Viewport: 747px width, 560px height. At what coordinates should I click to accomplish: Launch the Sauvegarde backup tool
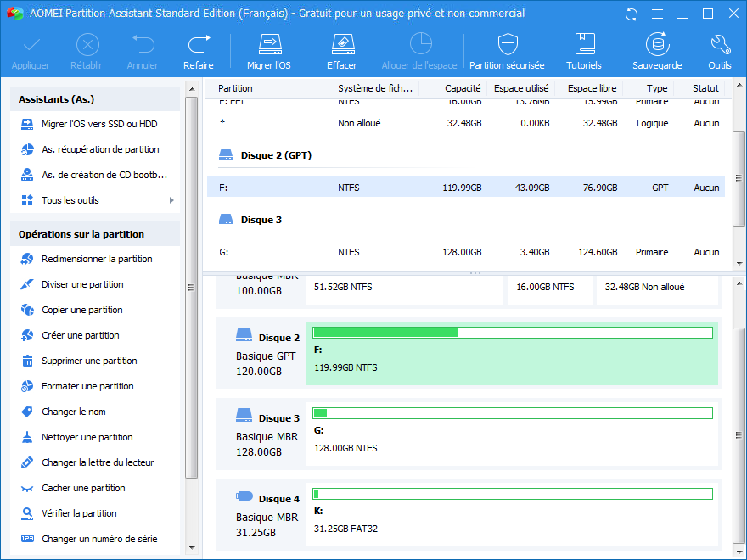657,52
